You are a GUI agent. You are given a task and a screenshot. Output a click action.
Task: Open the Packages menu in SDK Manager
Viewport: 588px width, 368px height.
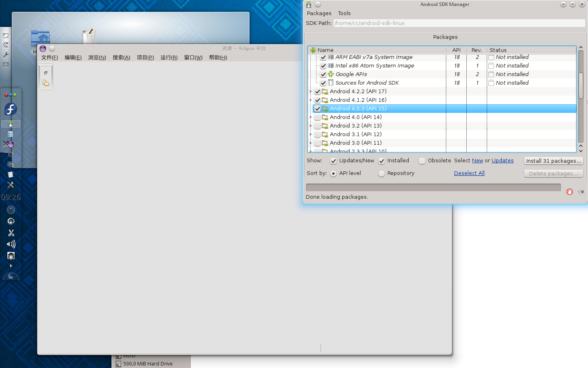pyautogui.click(x=319, y=13)
